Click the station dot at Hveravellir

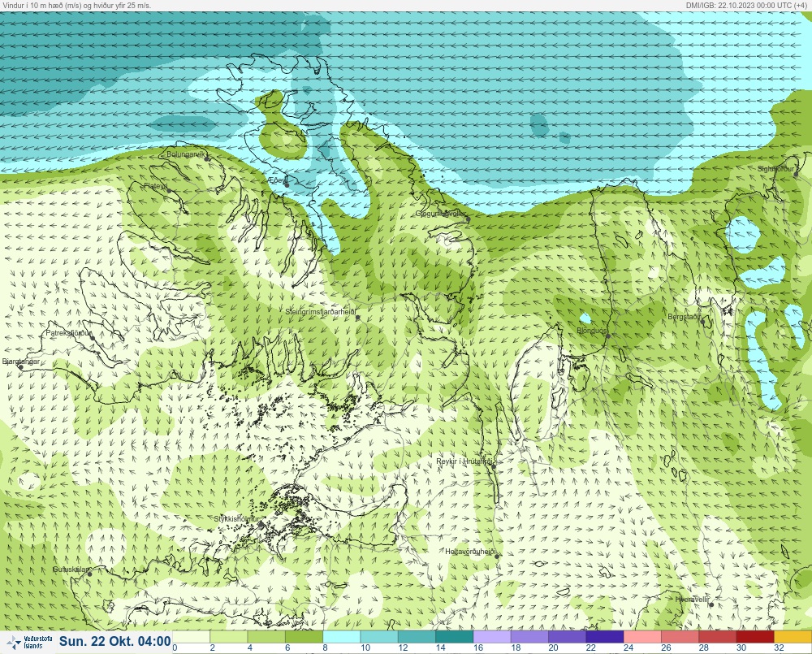tap(711, 604)
